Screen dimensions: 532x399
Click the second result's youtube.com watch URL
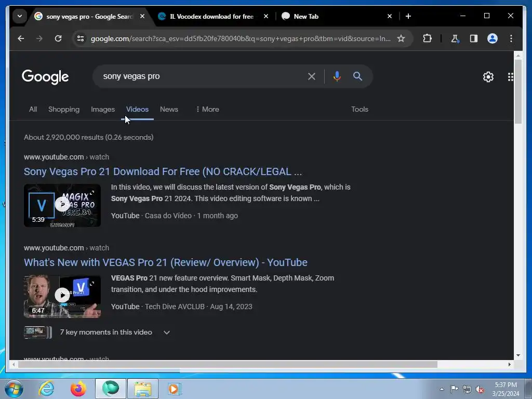click(66, 248)
